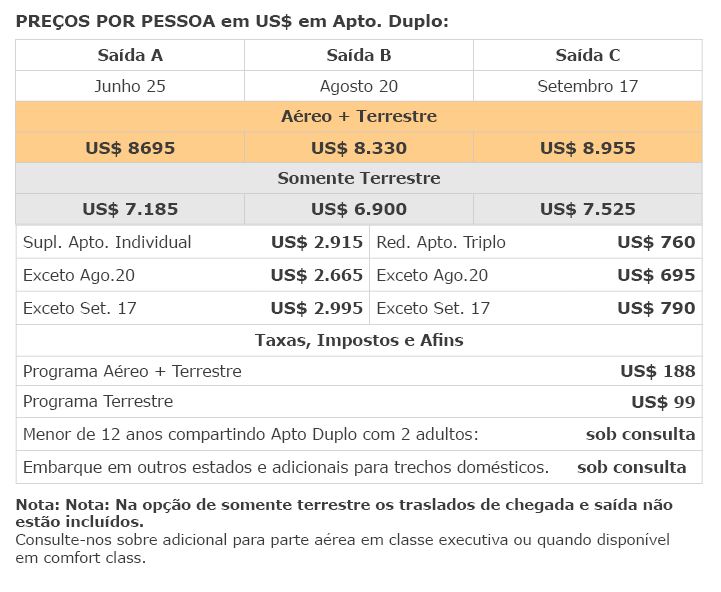Select the US$ 8695 price cell
This screenshot has width=721, height=592.
[130, 148]
